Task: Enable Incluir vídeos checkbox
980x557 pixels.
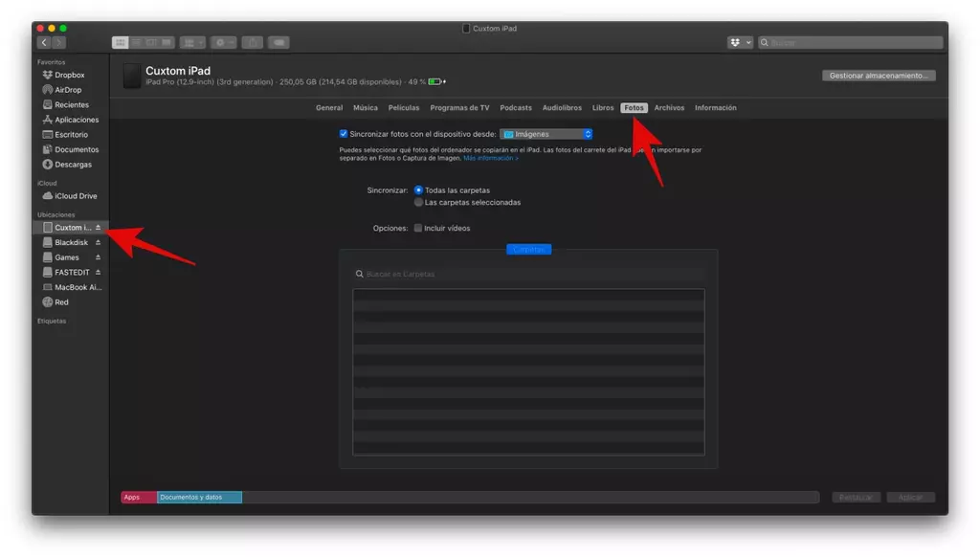Action: click(418, 229)
